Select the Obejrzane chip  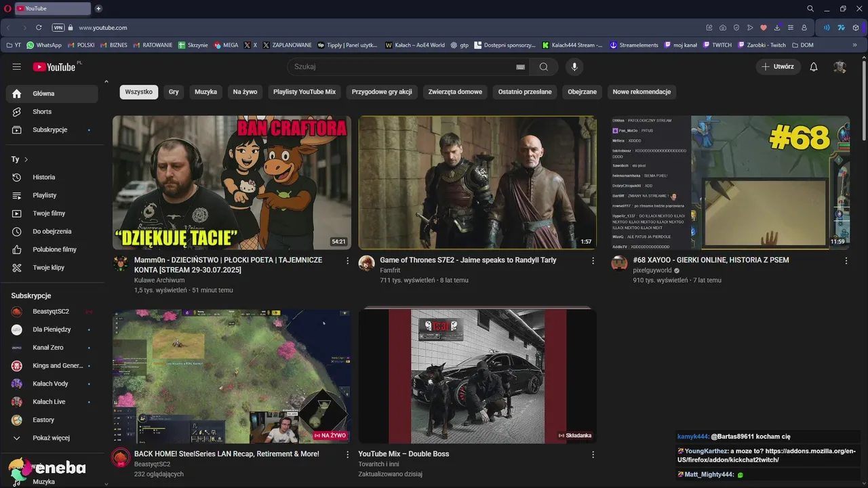(583, 91)
